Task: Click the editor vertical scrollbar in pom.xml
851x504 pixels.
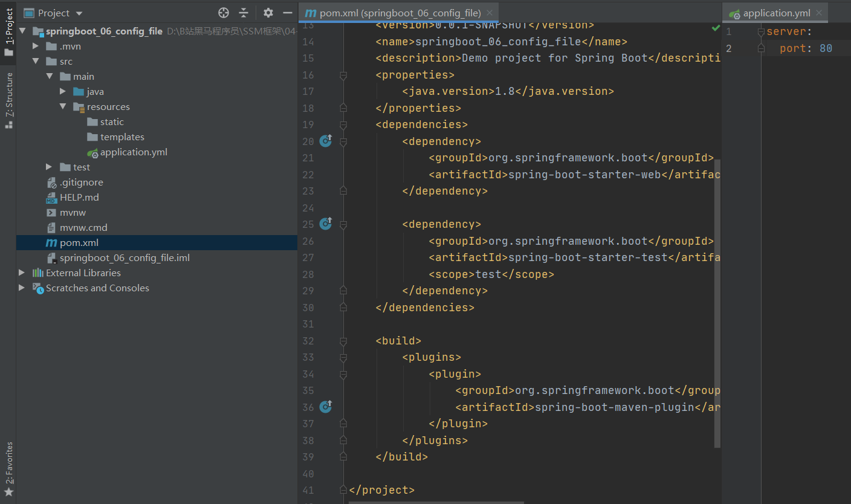Action: click(717, 302)
